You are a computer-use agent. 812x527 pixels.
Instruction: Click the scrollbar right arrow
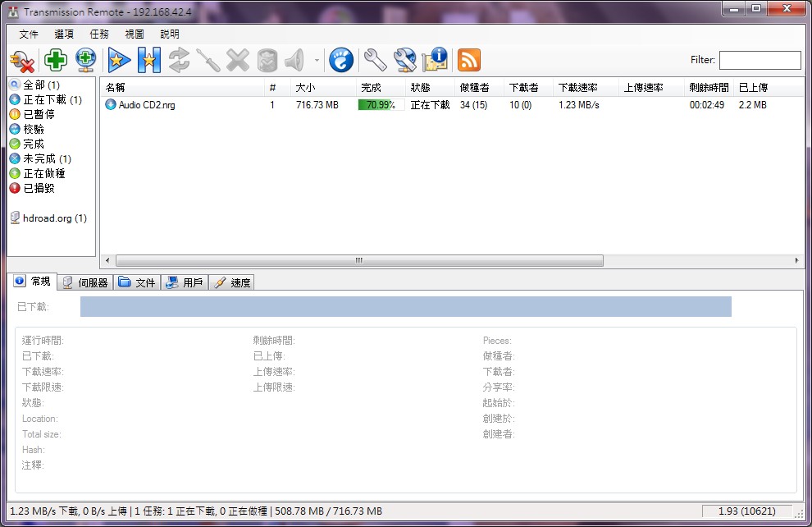(796, 260)
